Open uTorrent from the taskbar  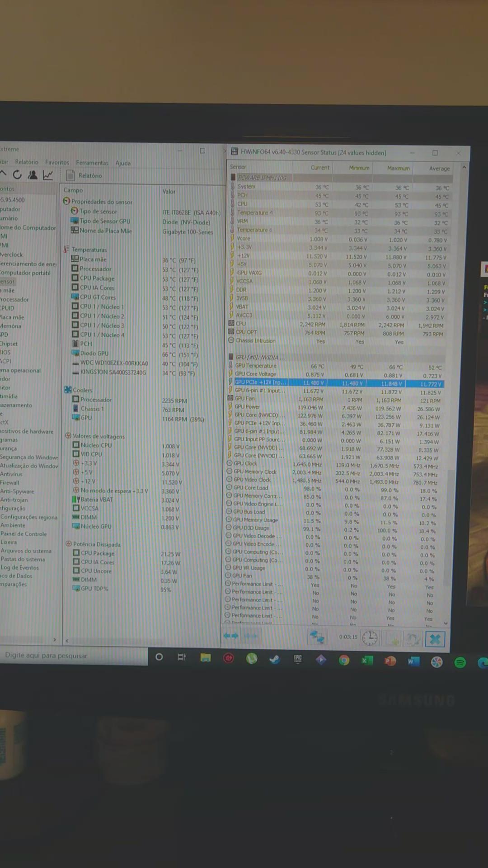pyautogui.click(x=252, y=659)
